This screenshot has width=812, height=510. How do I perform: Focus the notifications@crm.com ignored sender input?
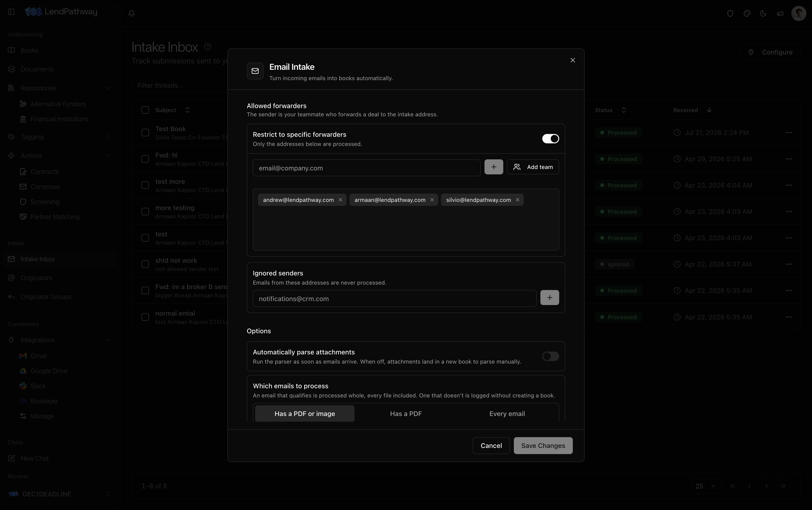[394, 298]
